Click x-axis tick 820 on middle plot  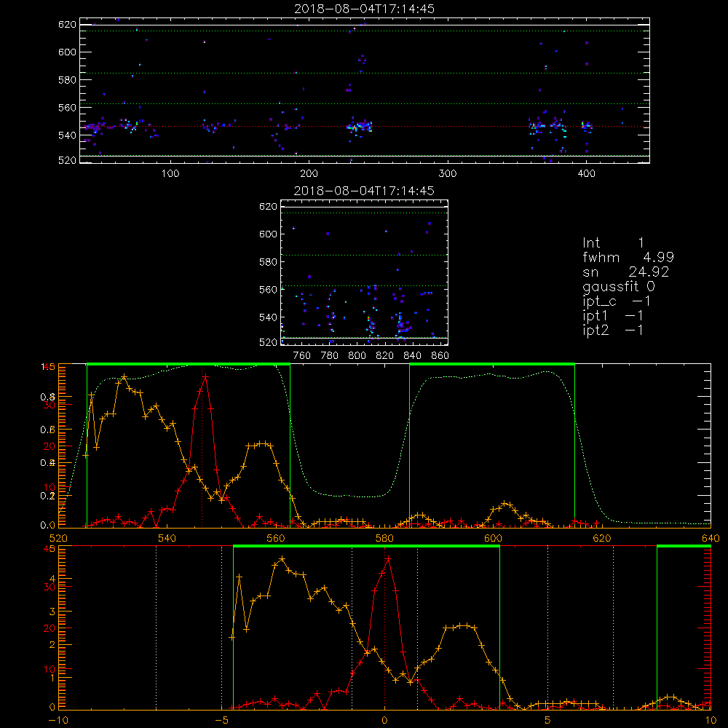(385, 356)
